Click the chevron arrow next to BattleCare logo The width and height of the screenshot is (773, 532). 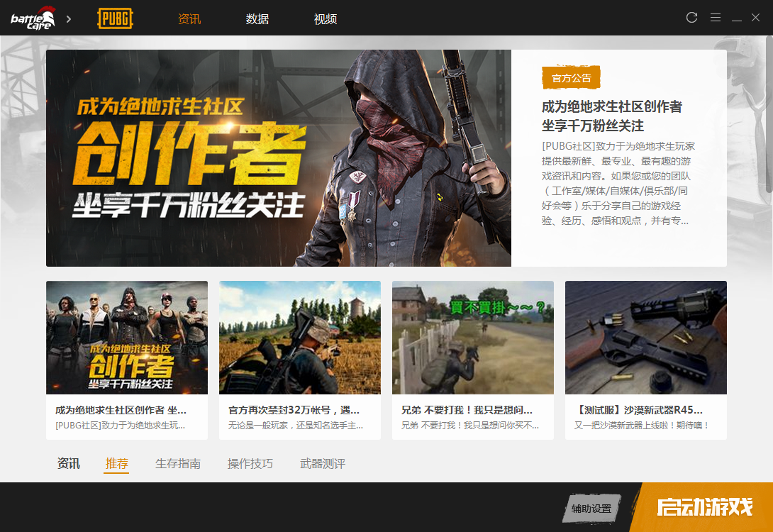pos(69,18)
